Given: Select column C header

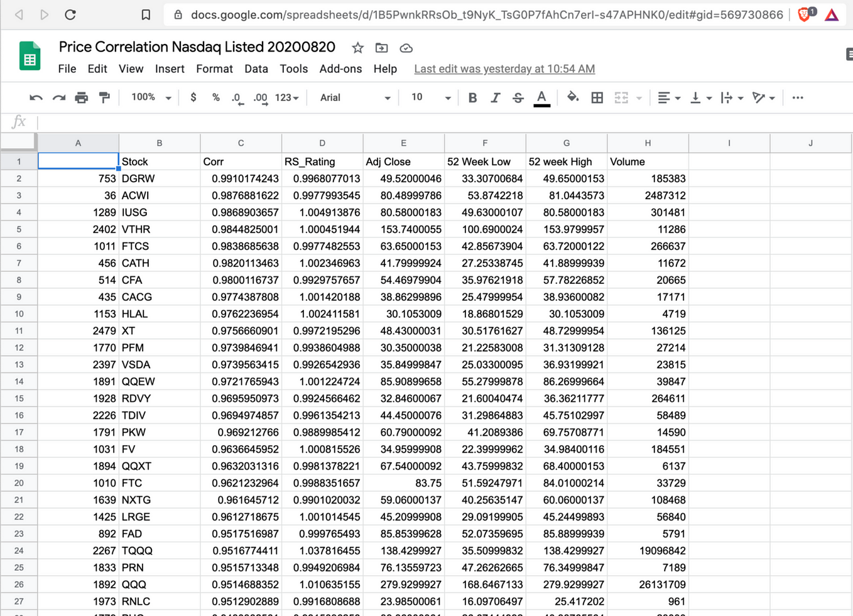Looking at the screenshot, I should click(x=241, y=143).
